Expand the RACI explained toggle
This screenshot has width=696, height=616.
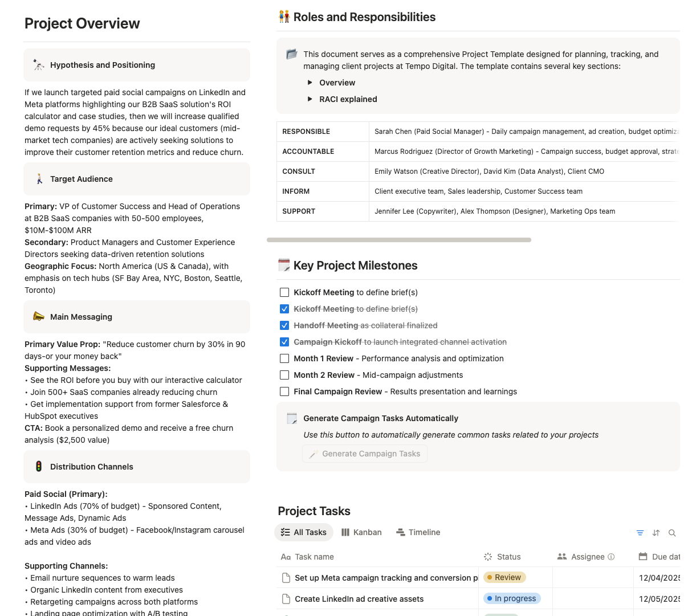(x=310, y=99)
